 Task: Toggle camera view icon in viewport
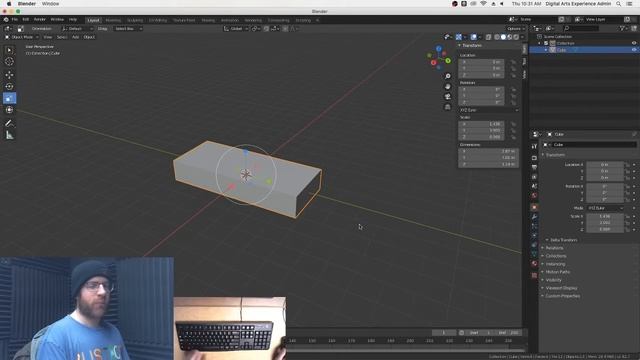(x=448, y=97)
